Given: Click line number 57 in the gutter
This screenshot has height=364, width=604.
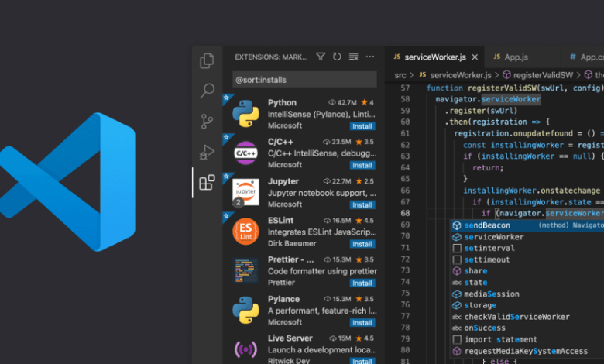Looking at the screenshot, I should click(405, 88).
